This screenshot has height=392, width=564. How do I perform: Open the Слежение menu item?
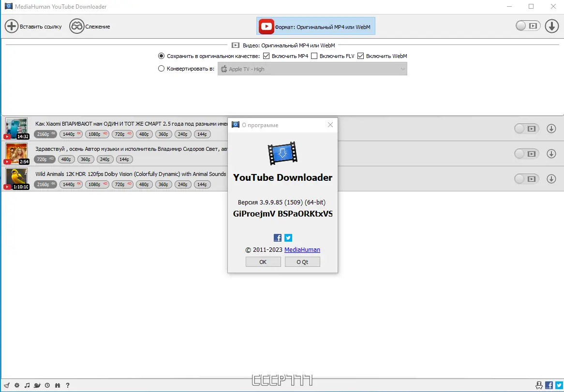tap(89, 26)
